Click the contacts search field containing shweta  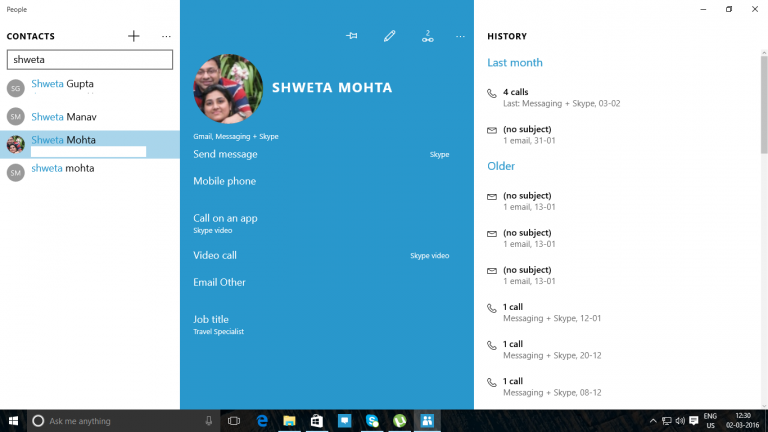[90, 60]
